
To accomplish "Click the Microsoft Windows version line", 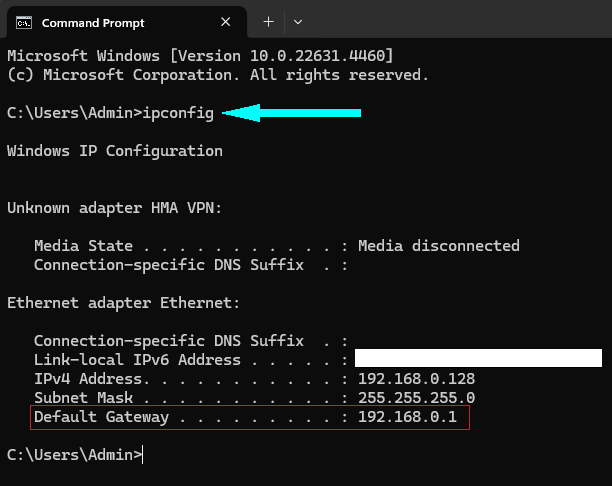I will [x=200, y=56].
